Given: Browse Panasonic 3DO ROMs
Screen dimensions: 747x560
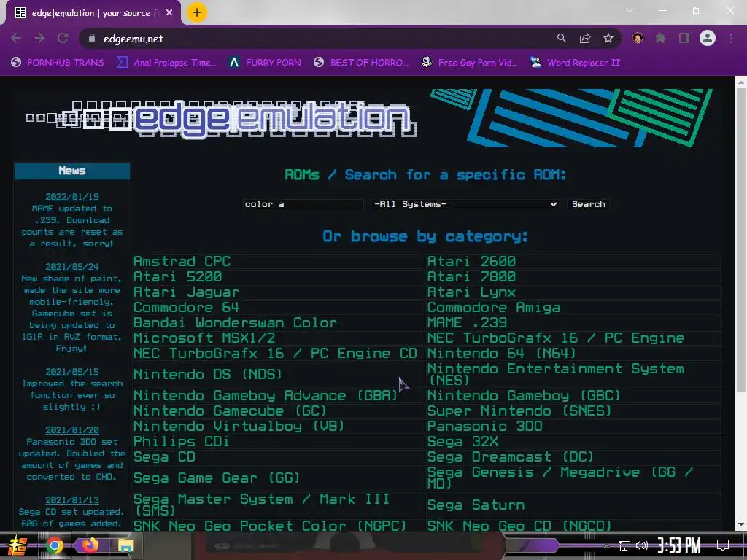Looking at the screenshot, I should [x=484, y=426].
